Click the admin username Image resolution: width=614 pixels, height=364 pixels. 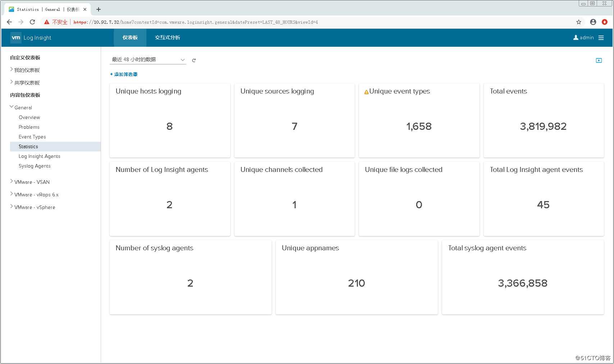click(x=587, y=38)
